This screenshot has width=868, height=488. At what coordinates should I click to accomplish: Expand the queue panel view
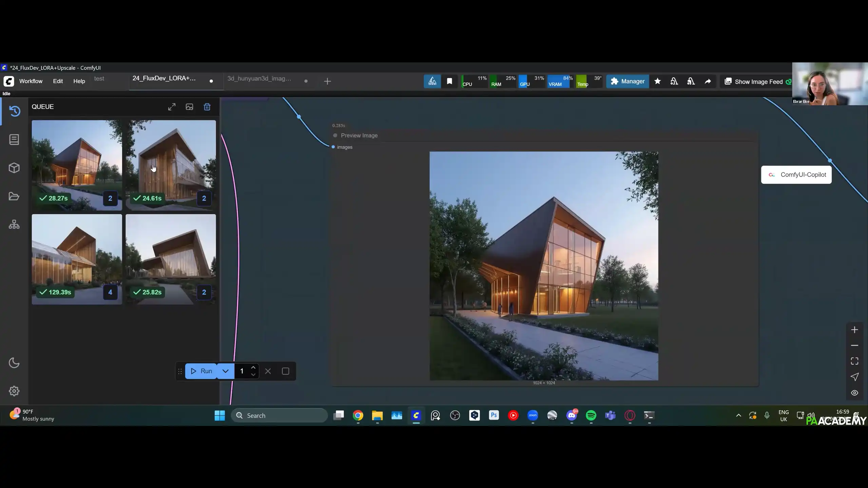click(x=172, y=107)
